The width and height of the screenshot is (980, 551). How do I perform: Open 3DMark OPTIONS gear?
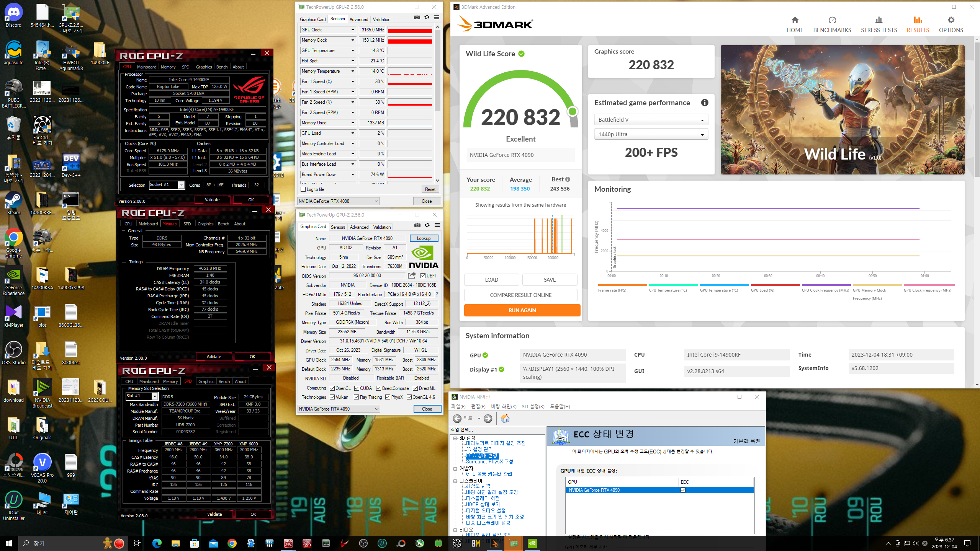(951, 24)
